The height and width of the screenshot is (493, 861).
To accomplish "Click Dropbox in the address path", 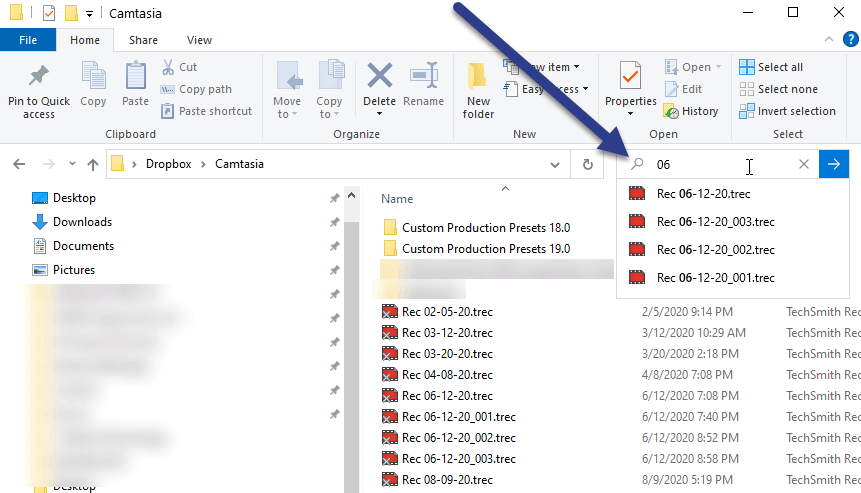I will point(169,164).
